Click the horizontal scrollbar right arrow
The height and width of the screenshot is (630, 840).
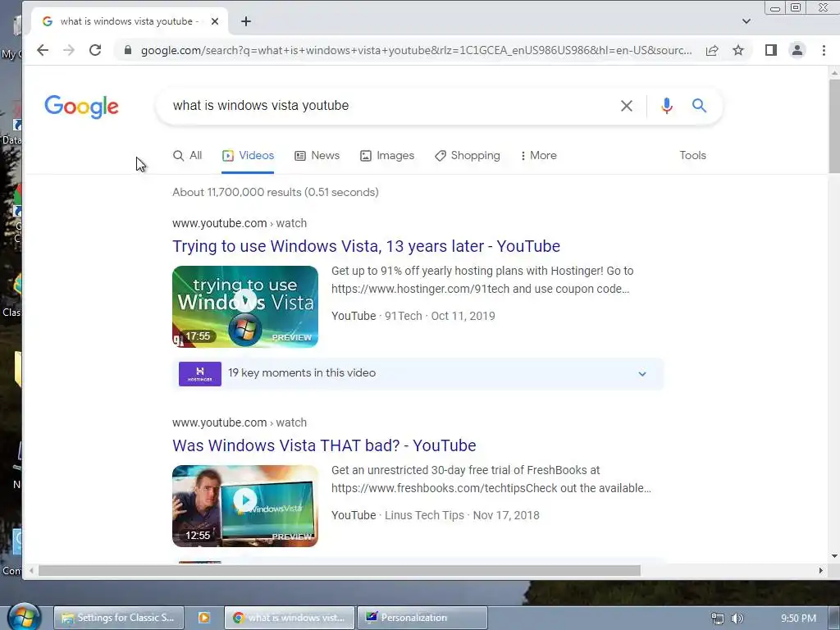(x=820, y=571)
